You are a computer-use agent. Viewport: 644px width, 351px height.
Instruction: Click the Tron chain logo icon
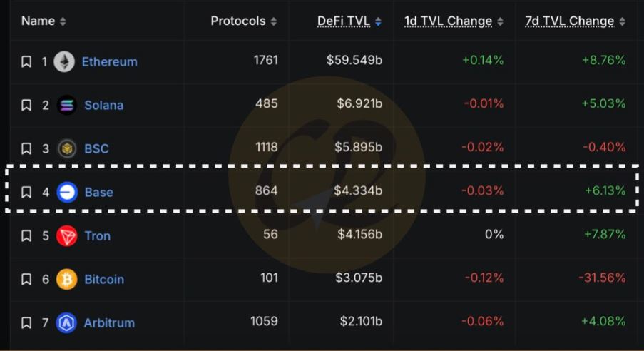click(67, 235)
